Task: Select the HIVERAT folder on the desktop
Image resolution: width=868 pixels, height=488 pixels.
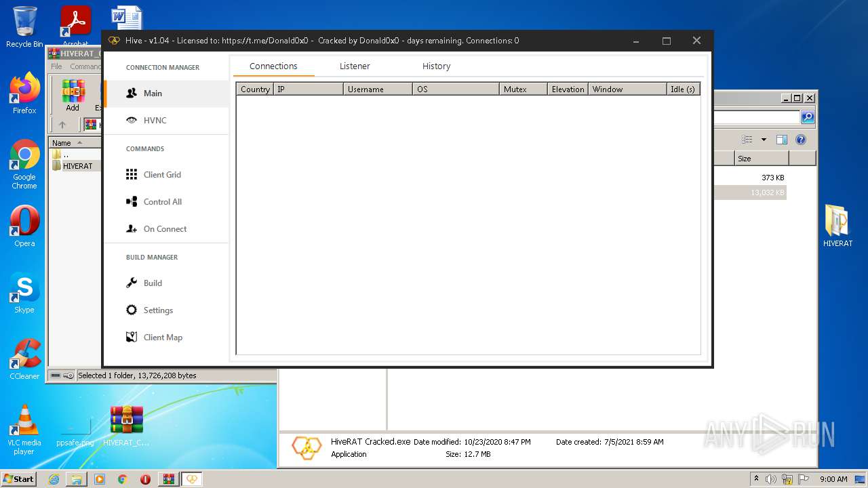Action: [x=837, y=226]
